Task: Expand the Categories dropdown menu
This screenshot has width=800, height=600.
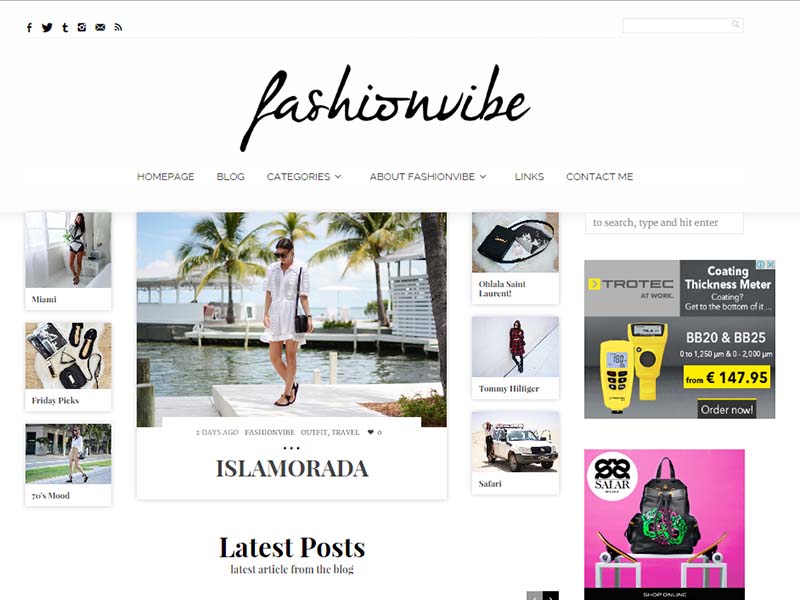Action: (304, 177)
